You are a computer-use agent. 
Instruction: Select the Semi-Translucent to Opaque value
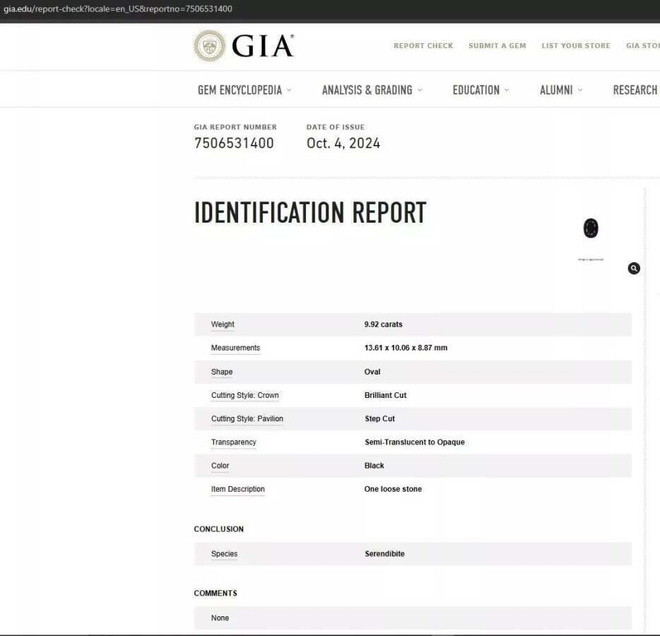click(415, 442)
